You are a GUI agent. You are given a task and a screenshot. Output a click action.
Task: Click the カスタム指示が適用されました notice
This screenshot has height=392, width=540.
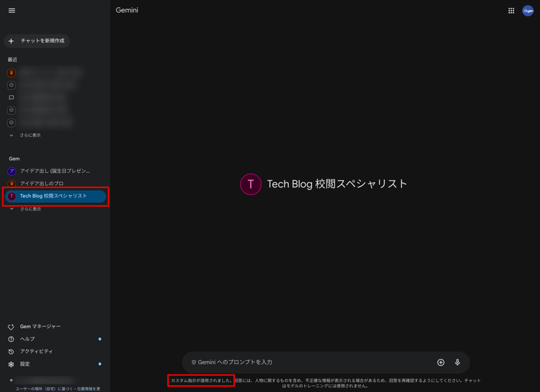(x=202, y=381)
